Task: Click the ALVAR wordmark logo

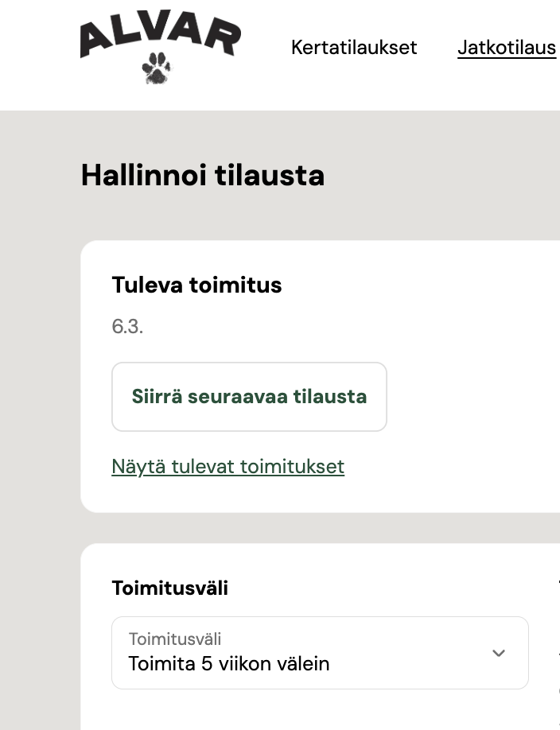Action: 160,37
